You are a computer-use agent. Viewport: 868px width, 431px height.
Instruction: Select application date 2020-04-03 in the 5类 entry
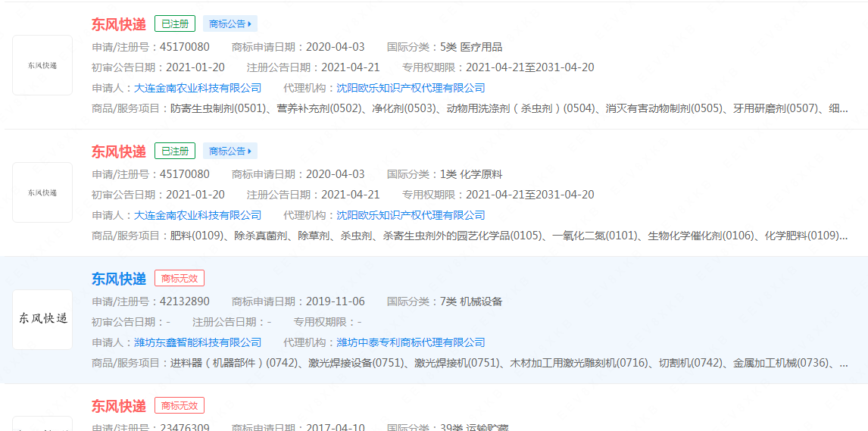(336, 47)
